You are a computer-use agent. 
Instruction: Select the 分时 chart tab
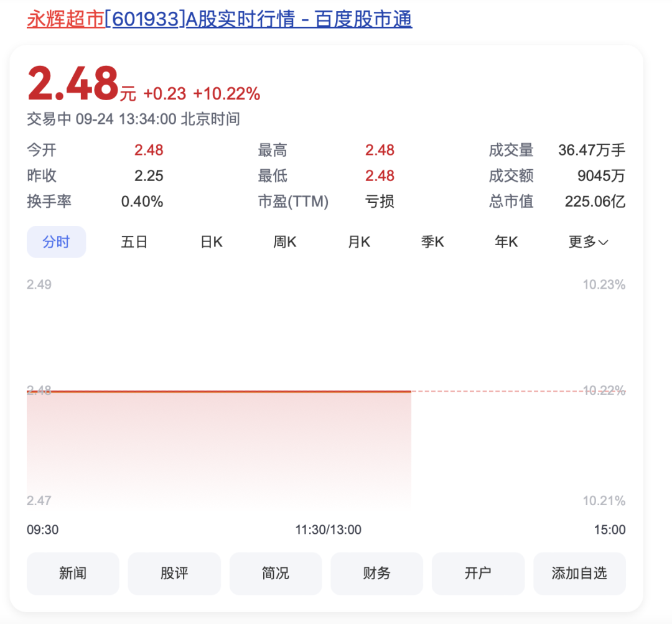(56, 242)
